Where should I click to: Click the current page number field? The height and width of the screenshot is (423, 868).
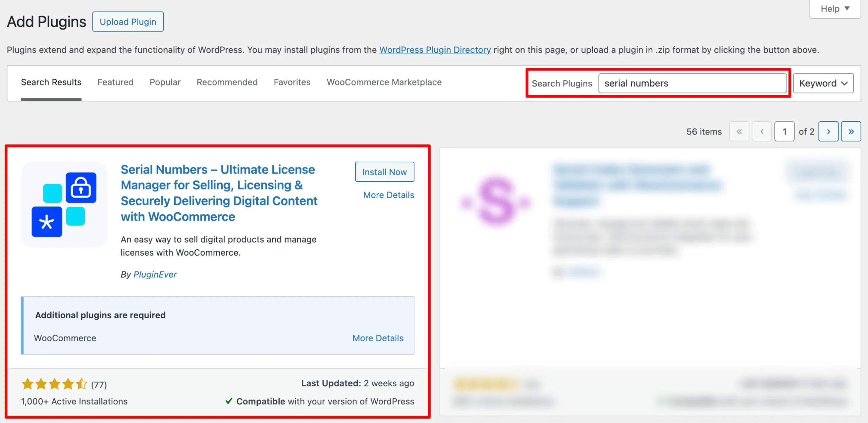[x=784, y=132]
